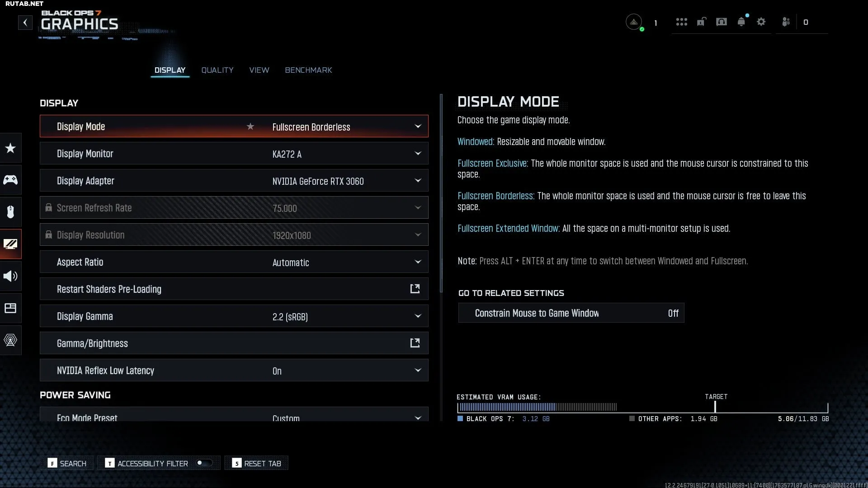
Task: Open the top-bar settings gear icon
Action: [x=761, y=22]
